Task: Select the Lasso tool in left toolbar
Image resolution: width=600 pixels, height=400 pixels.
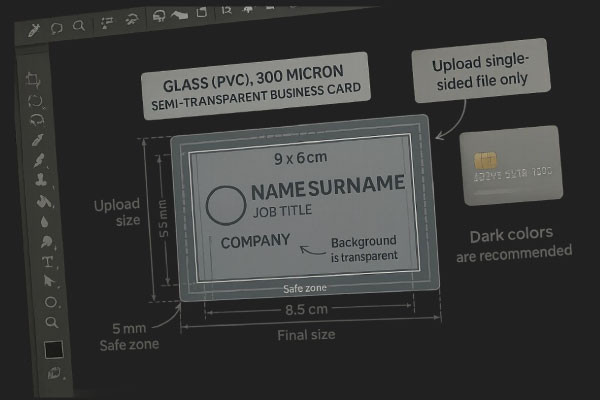Action: tap(35, 100)
